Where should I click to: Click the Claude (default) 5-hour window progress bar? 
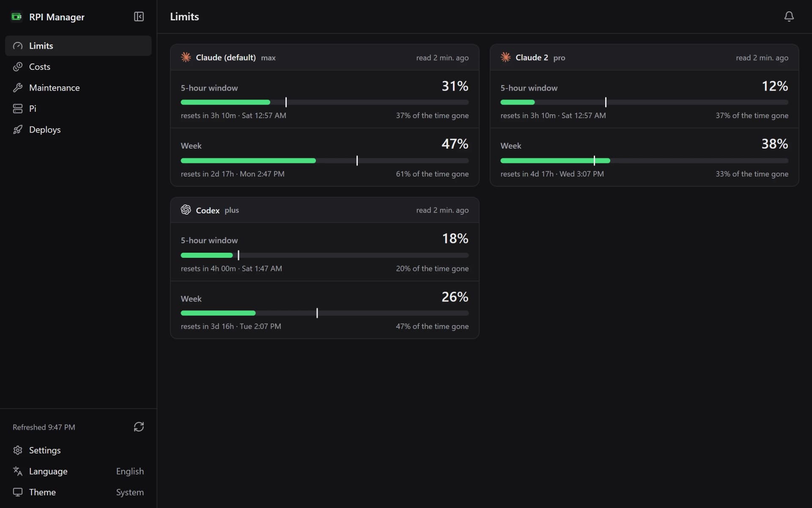coord(324,102)
